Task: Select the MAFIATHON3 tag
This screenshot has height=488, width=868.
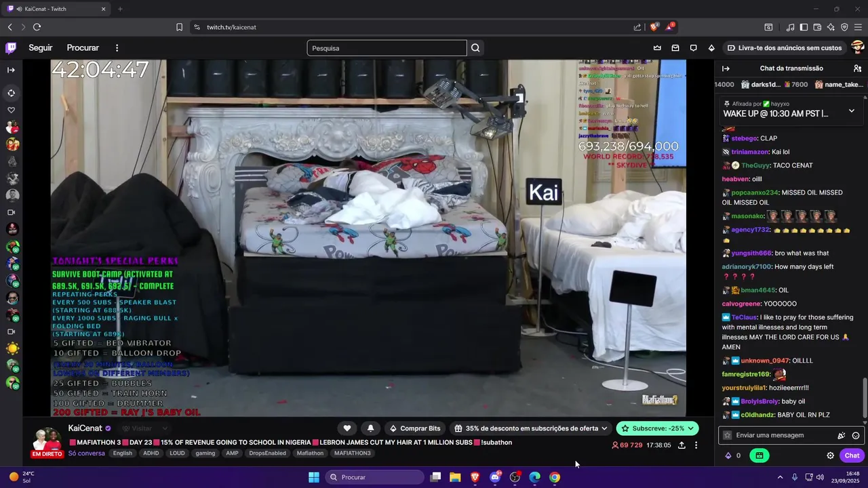Action: click(353, 453)
